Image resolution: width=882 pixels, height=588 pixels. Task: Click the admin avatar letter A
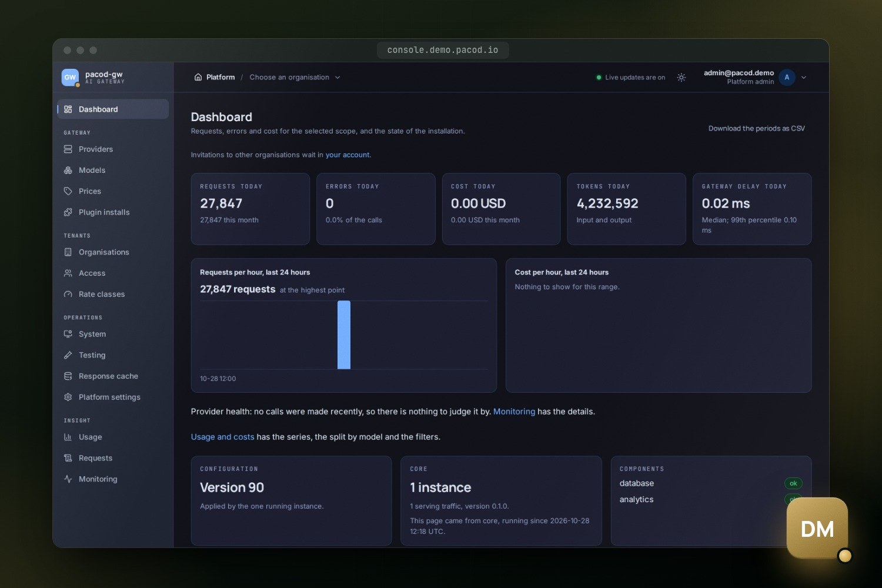coord(787,77)
